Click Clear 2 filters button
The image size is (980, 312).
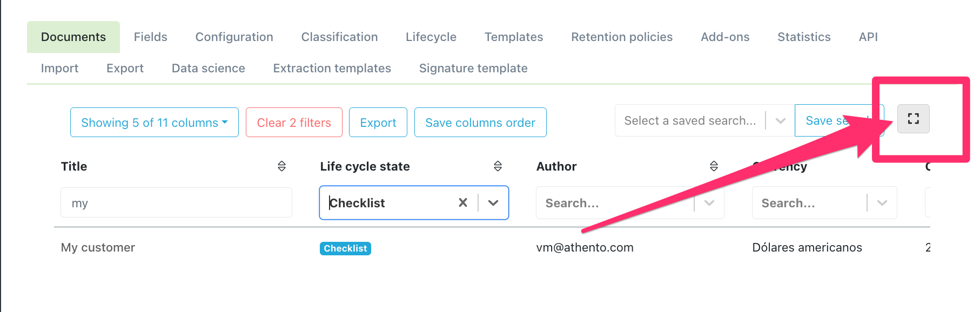294,123
